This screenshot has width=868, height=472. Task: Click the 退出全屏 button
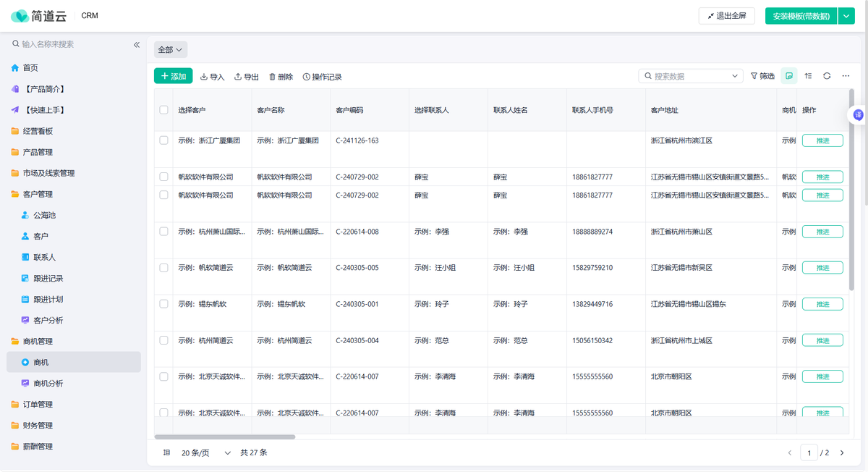(x=726, y=16)
